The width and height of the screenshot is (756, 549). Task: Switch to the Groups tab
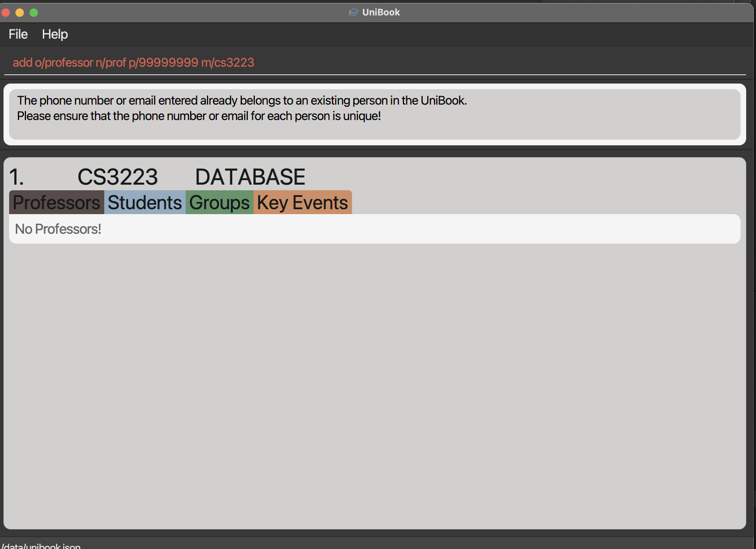point(219,203)
